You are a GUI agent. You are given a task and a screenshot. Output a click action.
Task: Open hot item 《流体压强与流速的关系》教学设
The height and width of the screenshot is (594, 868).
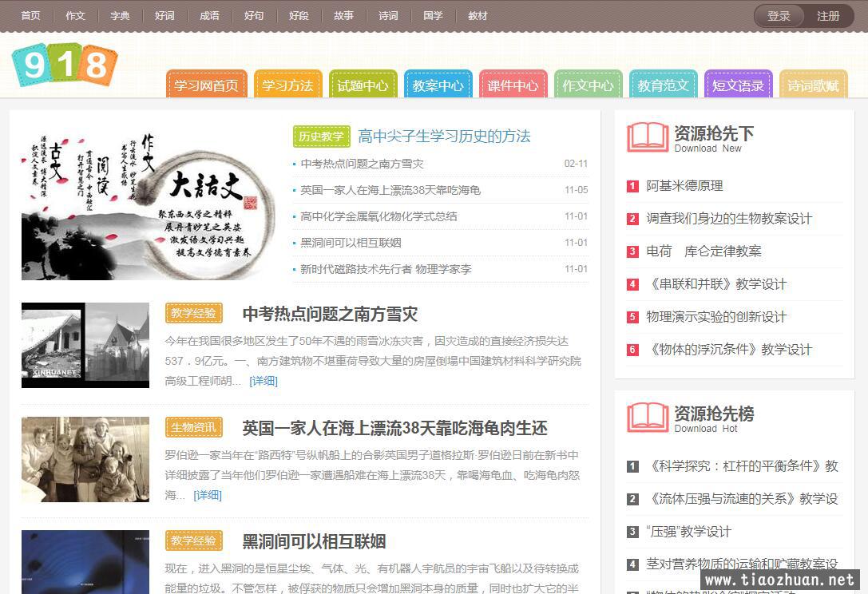tap(743, 499)
